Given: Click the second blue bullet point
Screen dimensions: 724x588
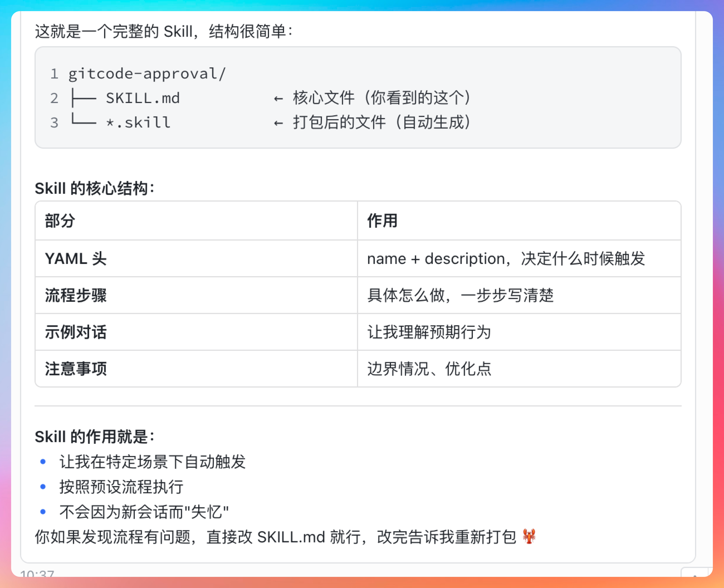Looking at the screenshot, I should (43, 487).
